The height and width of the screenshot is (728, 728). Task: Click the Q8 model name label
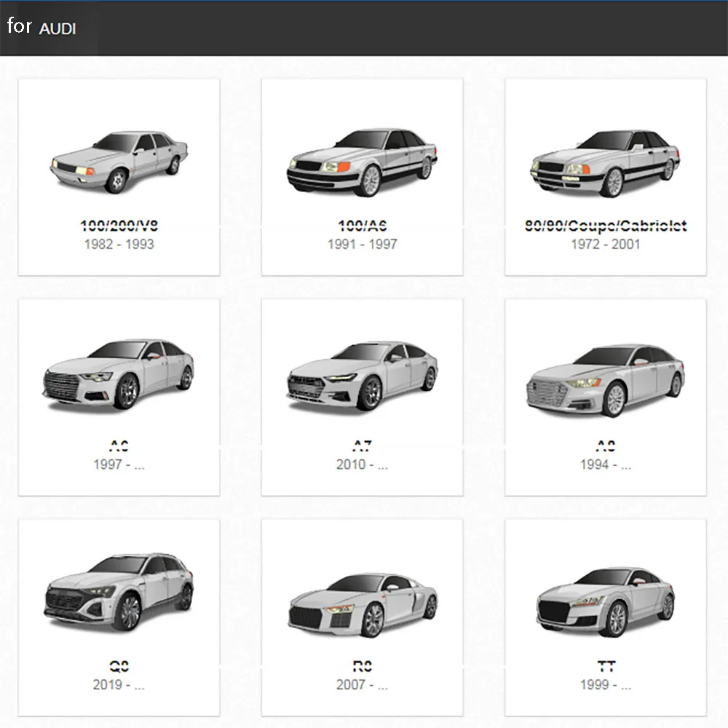[x=119, y=667]
